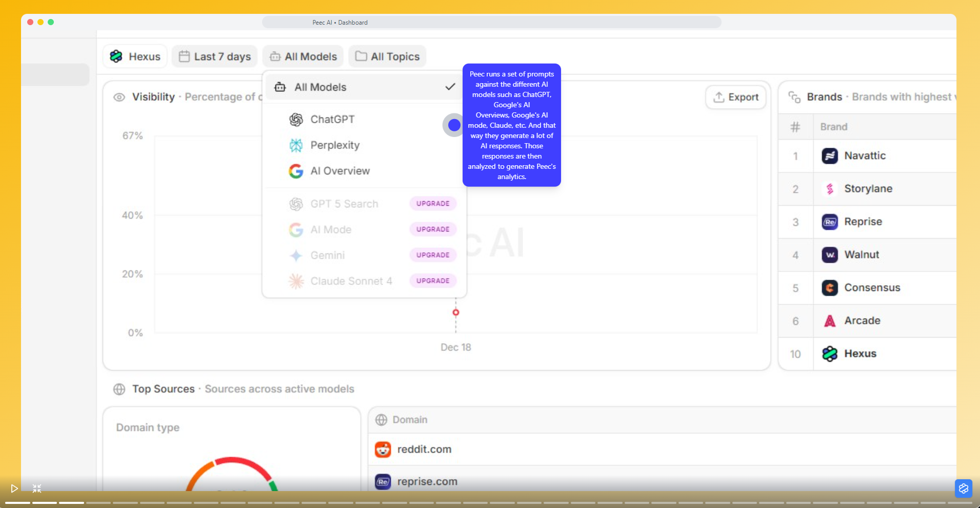Click UPGRADE badge next to AI Mode
The width and height of the screenshot is (980, 508).
(x=433, y=229)
